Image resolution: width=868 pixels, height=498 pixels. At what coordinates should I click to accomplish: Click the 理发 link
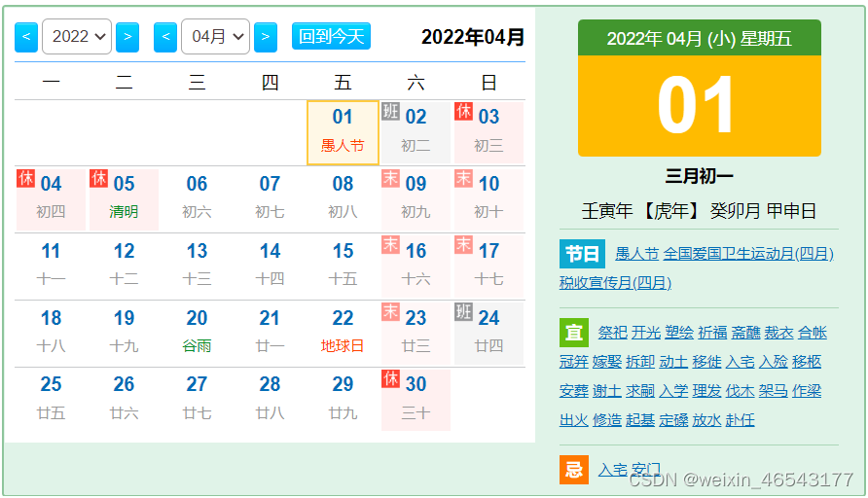(x=706, y=391)
